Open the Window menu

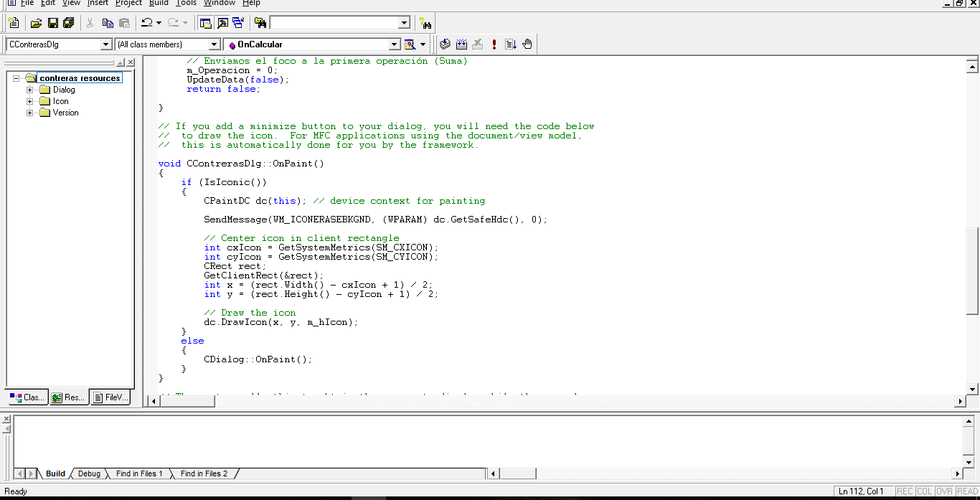pos(219,3)
